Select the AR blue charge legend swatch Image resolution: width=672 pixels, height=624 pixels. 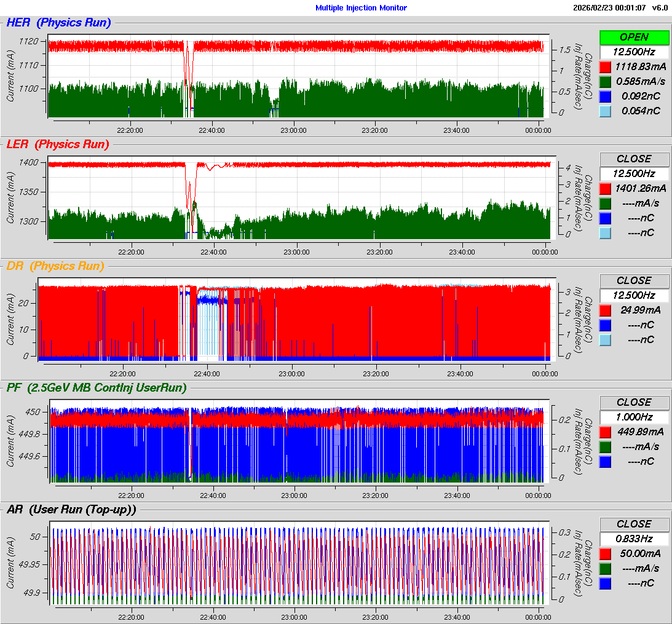tap(605, 583)
